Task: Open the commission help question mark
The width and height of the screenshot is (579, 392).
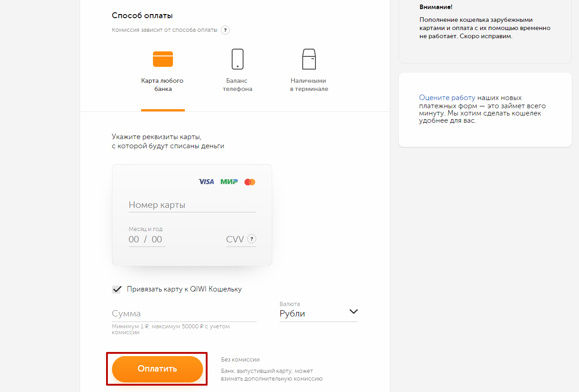Action: click(225, 30)
